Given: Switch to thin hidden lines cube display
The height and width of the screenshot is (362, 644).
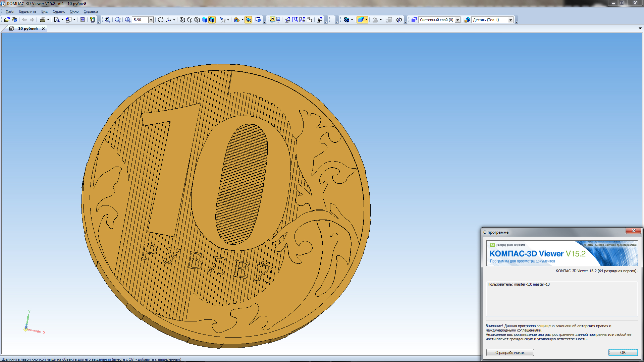Looking at the screenshot, I should [197, 20].
